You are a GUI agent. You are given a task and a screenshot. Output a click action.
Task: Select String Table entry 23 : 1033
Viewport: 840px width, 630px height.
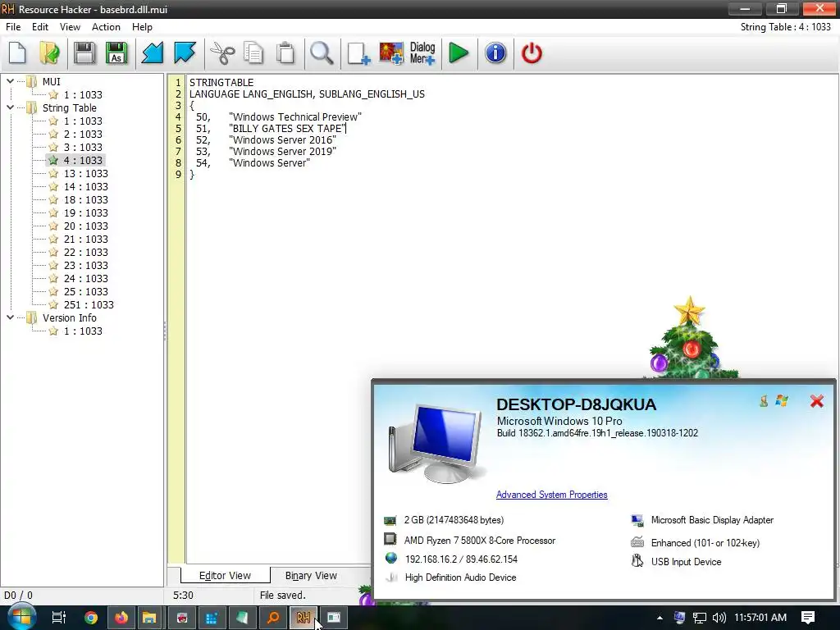[x=85, y=265]
